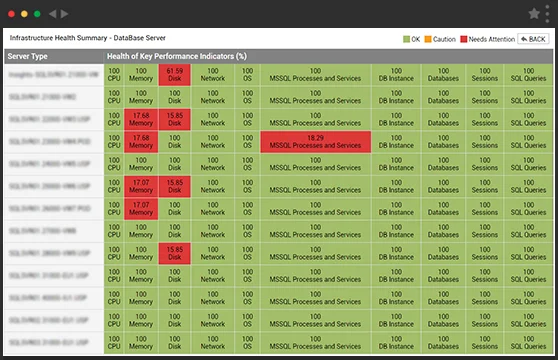Click the Health of Key Performance Indicators header
558x360 pixels.
328,56
